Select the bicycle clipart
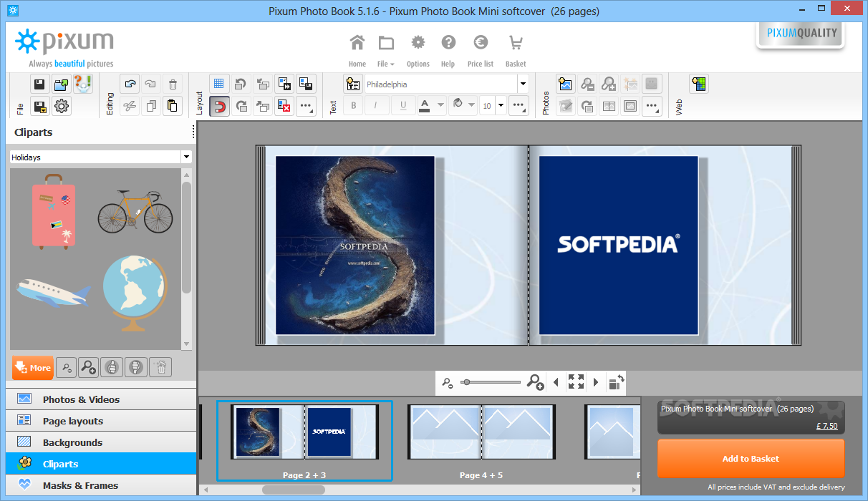Image resolution: width=868 pixels, height=501 pixels. click(x=135, y=210)
